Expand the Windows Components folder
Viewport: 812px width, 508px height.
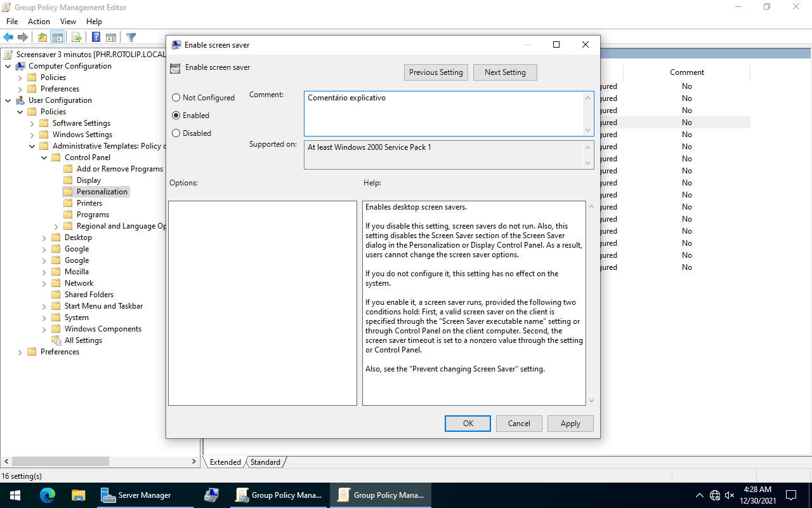tap(44, 329)
